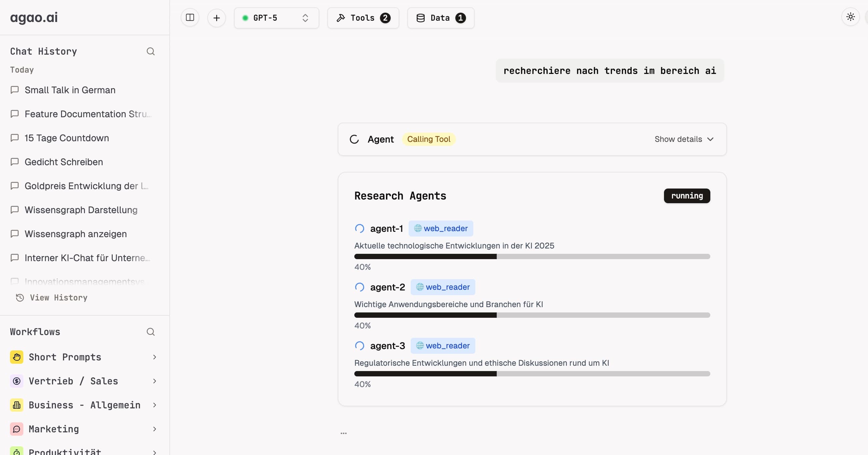Click agent-3 task description about Regulatorische Entwicklungen

482,363
